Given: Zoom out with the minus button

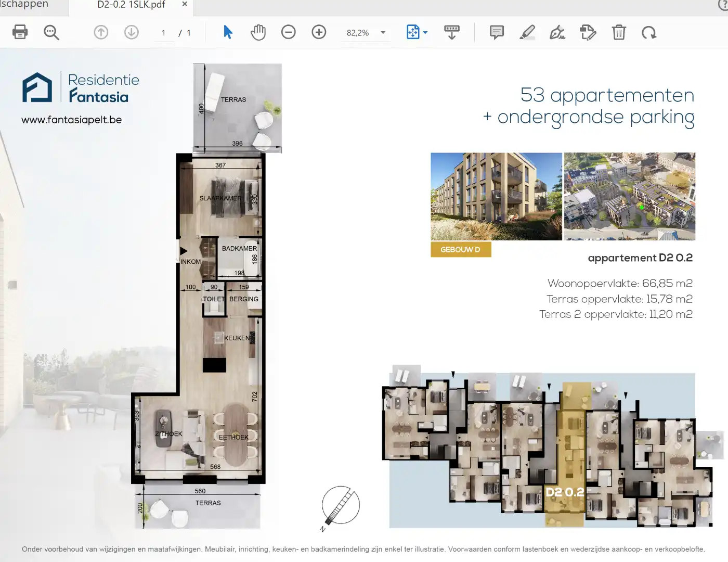Looking at the screenshot, I should [288, 32].
